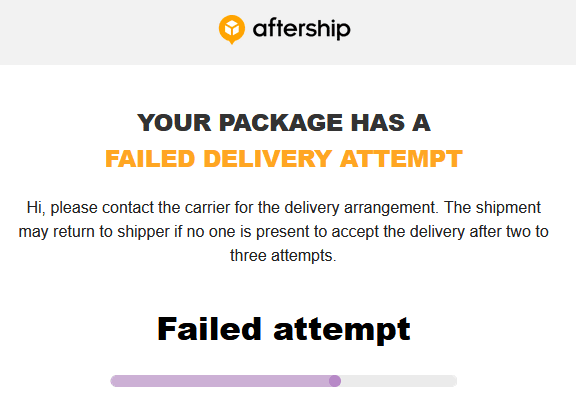Click the 'three attempts.' text line

pos(283,255)
